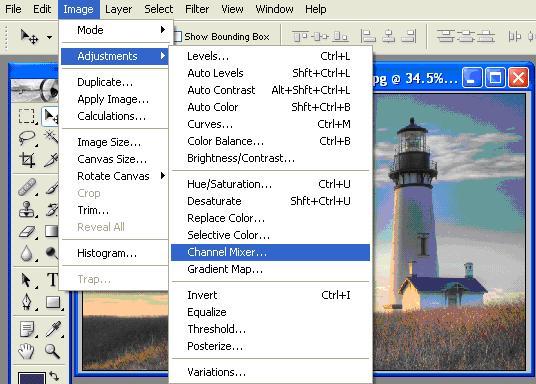Image resolution: width=536 pixels, height=384 pixels.
Task: Select the Blur tool
Action: pos(27,253)
